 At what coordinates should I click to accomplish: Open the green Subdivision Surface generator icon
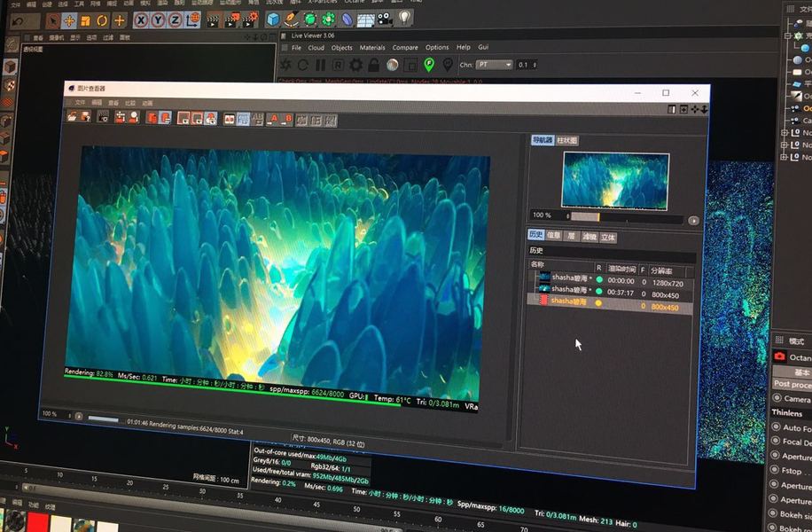(310, 20)
